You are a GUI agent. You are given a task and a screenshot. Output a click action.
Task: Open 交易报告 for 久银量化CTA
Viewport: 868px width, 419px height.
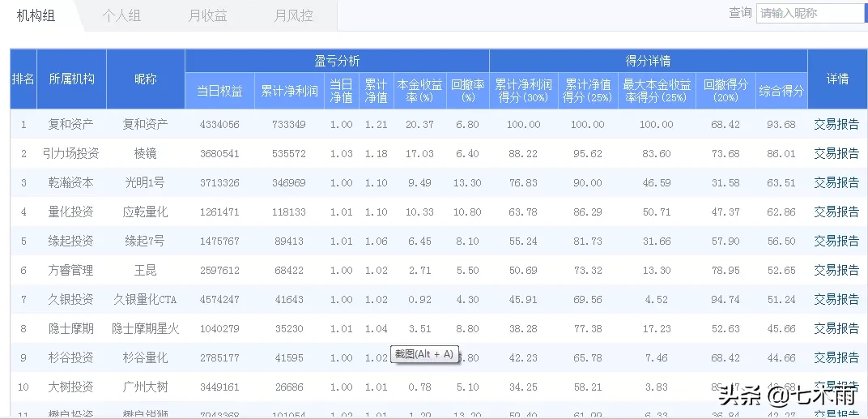coord(836,299)
